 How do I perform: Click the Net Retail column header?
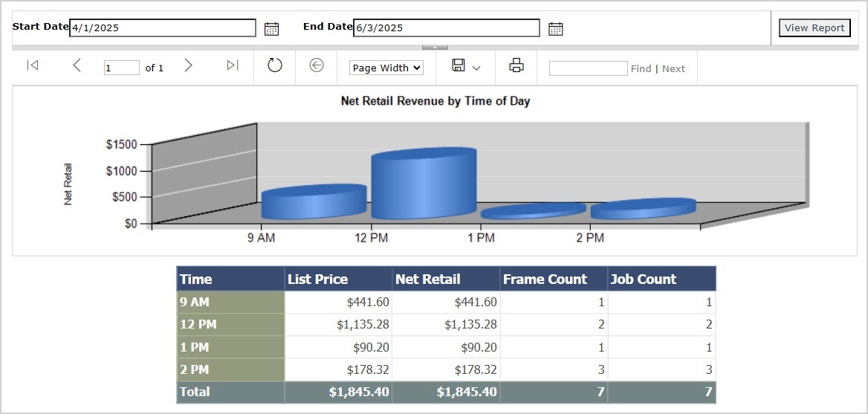pos(446,279)
